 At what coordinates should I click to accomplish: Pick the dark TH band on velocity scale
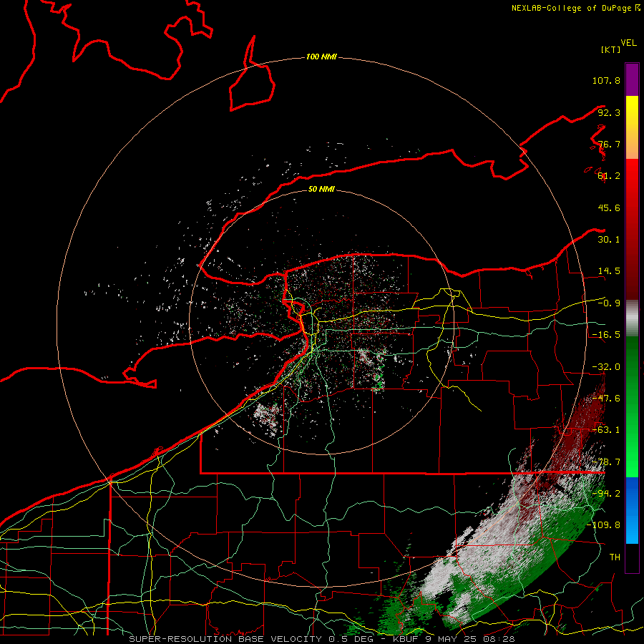632,557
